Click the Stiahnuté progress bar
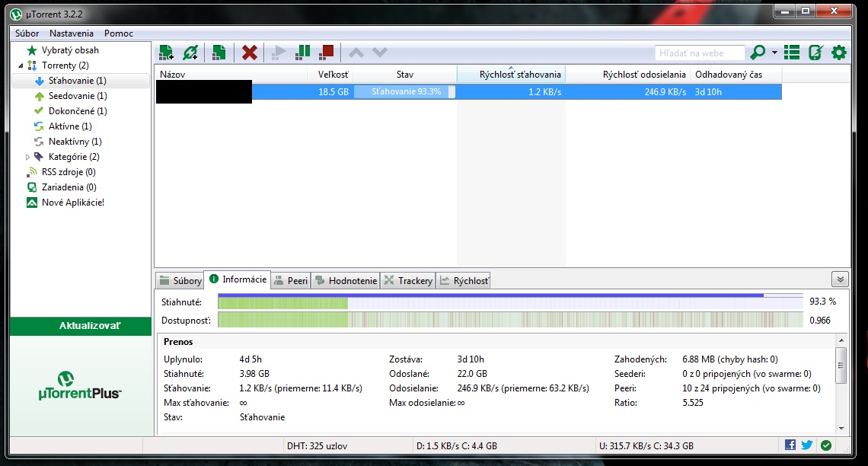 (510, 302)
